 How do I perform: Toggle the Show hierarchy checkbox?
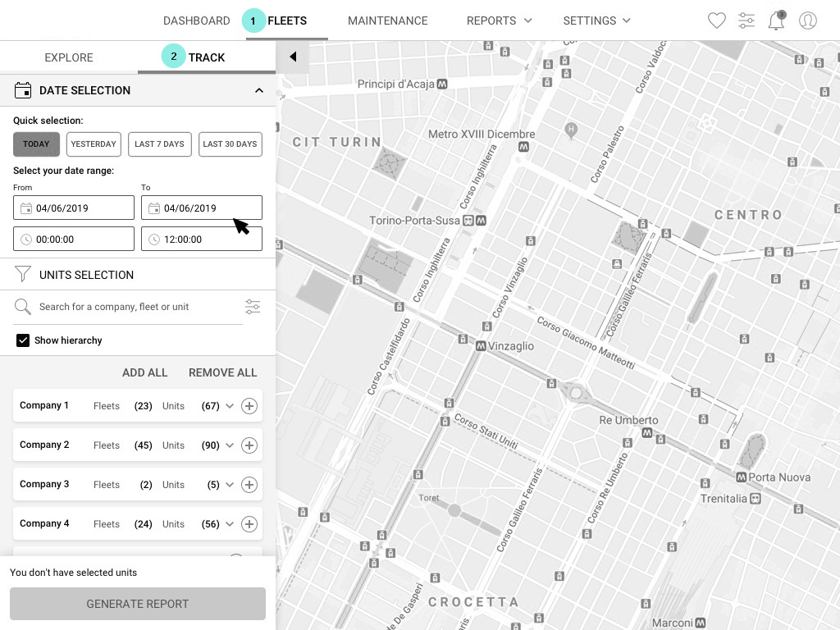22,340
